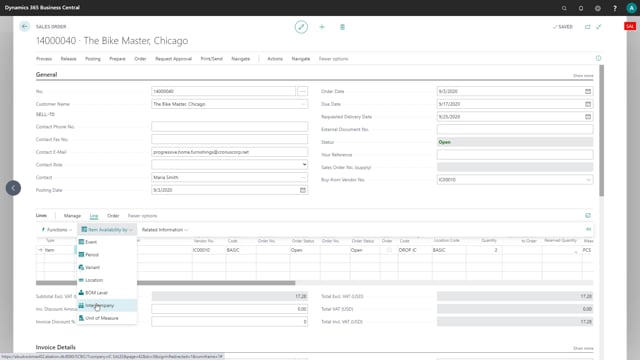The height and width of the screenshot is (360, 640).
Task: Click the Your Reference field
Action: tap(515, 155)
